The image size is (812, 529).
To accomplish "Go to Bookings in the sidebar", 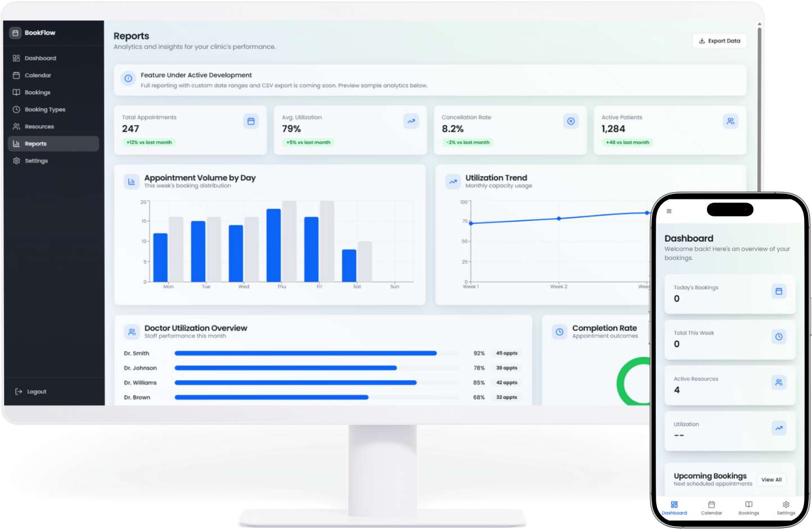I will click(x=37, y=93).
